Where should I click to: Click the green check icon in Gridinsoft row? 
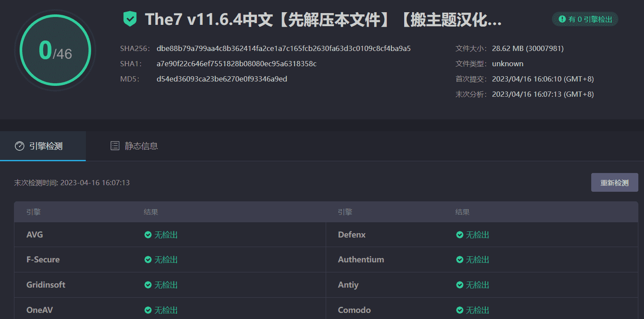(x=148, y=285)
